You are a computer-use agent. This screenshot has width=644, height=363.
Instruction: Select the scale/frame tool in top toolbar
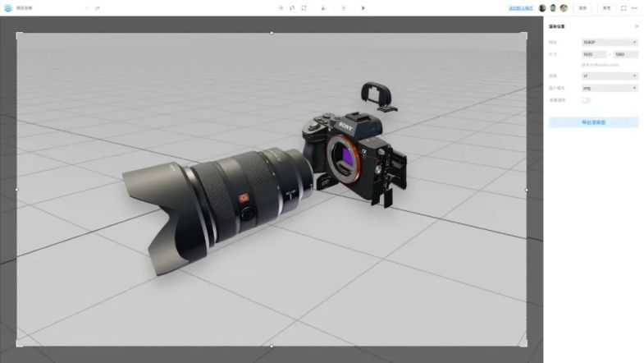pyautogui.click(x=304, y=8)
